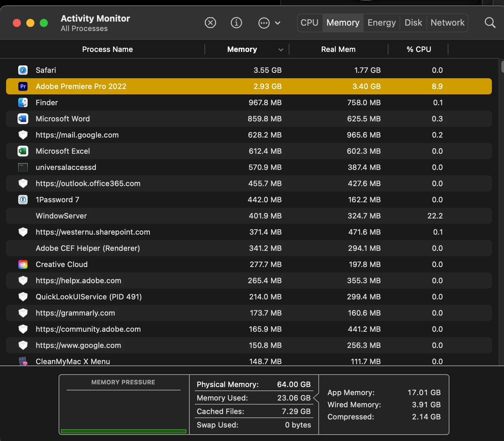
Task: Select the Creative Cloud process name
Action: click(62, 264)
